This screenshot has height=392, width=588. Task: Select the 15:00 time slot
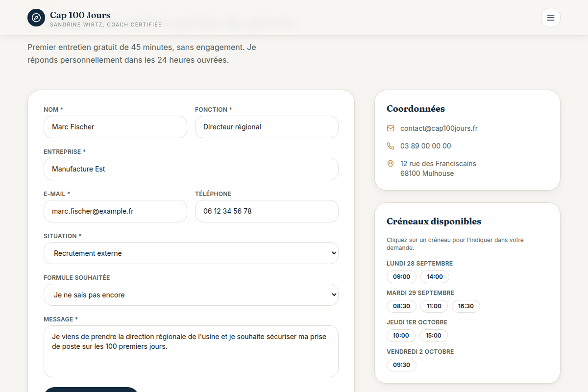434,336
